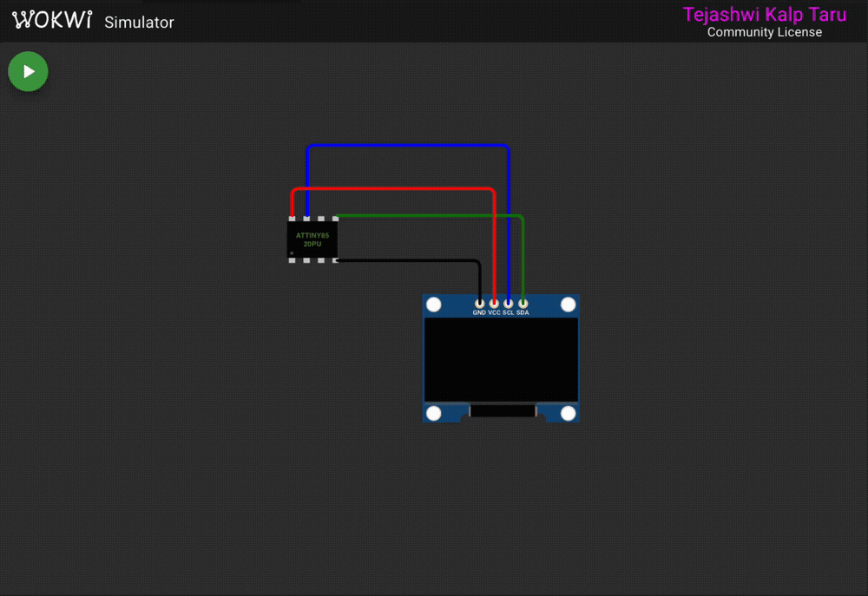Select the OLED's bottom-left mounting hole

point(434,413)
